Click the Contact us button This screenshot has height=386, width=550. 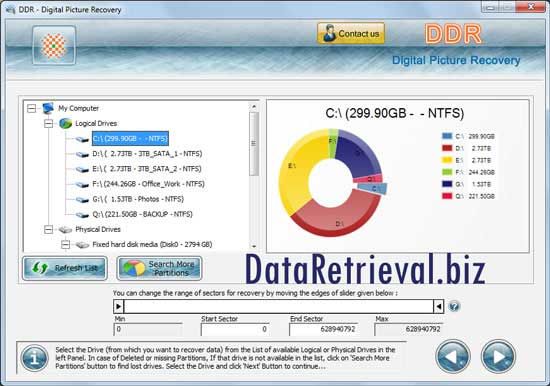point(351,33)
